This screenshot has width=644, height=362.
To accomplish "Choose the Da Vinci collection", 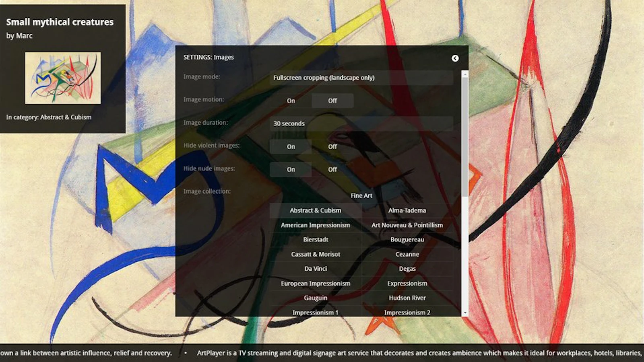I will 316,269.
